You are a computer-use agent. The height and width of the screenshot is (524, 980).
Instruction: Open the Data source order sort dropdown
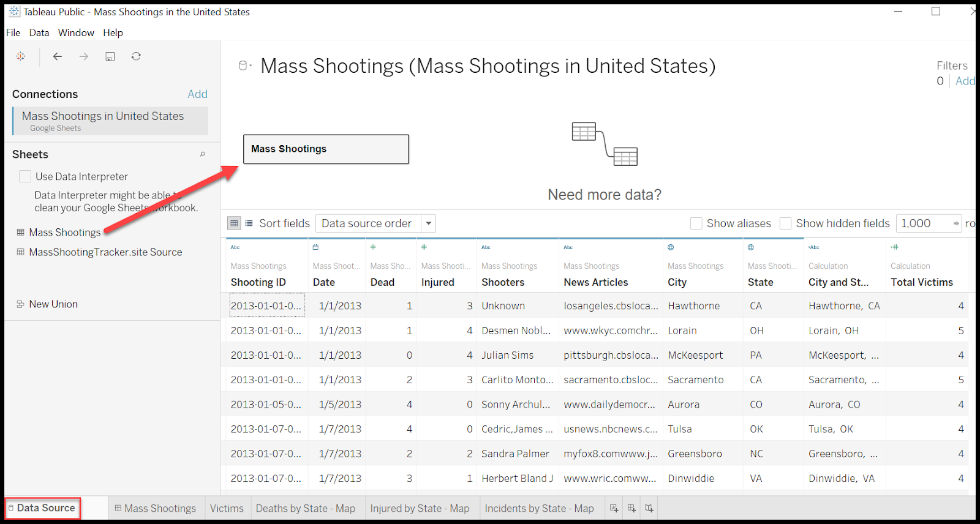[375, 223]
